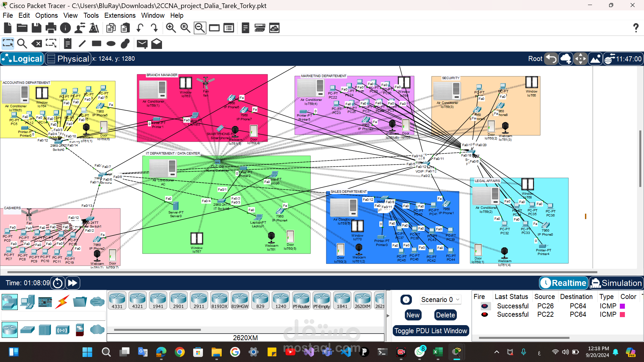This screenshot has width=644, height=362.
Task: Open the Tools menu
Action: tap(91, 15)
